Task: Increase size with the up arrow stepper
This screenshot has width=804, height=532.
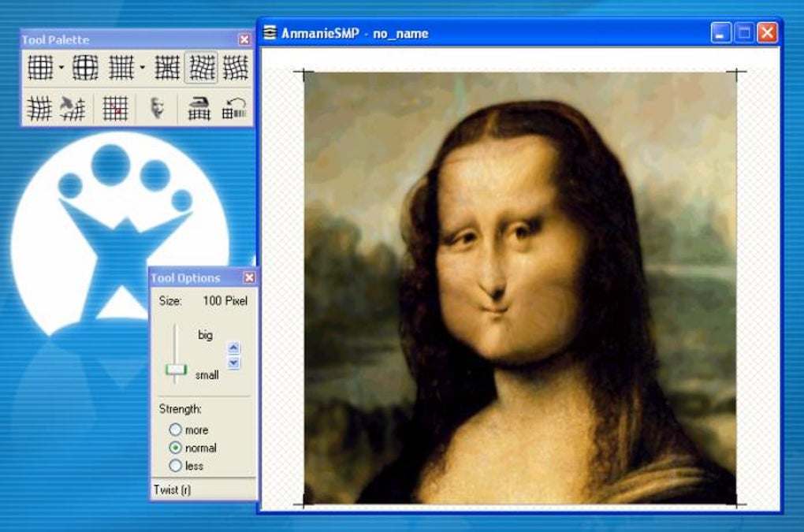Action: pos(233,348)
